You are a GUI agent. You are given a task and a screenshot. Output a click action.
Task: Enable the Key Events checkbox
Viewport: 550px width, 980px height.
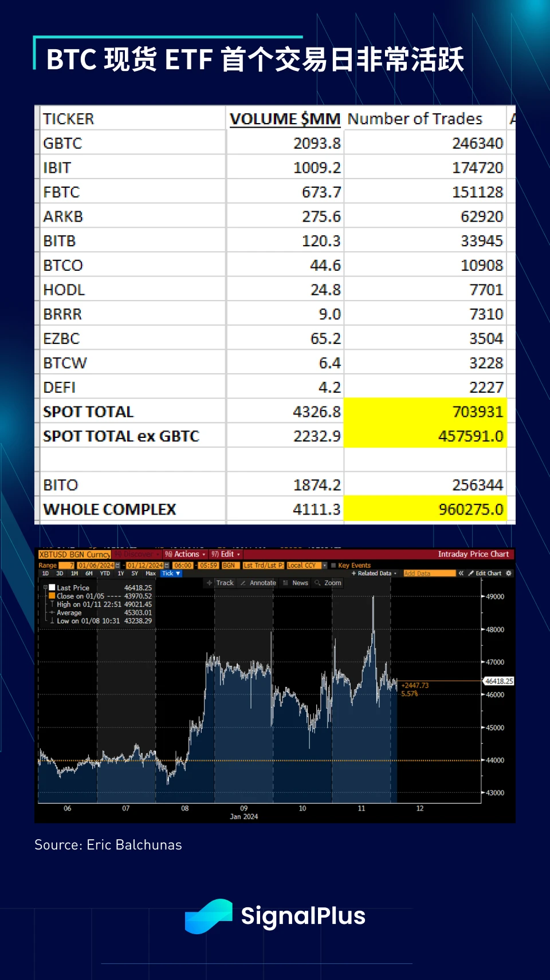[x=333, y=566]
